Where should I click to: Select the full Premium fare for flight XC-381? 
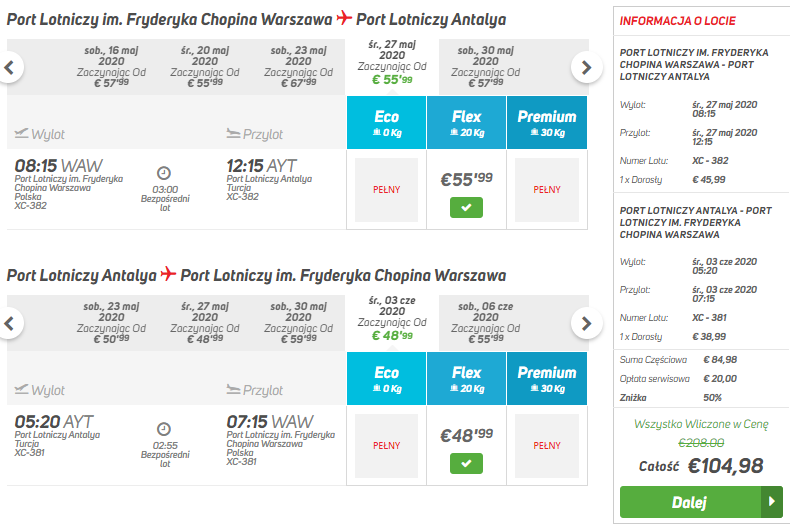(547, 446)
